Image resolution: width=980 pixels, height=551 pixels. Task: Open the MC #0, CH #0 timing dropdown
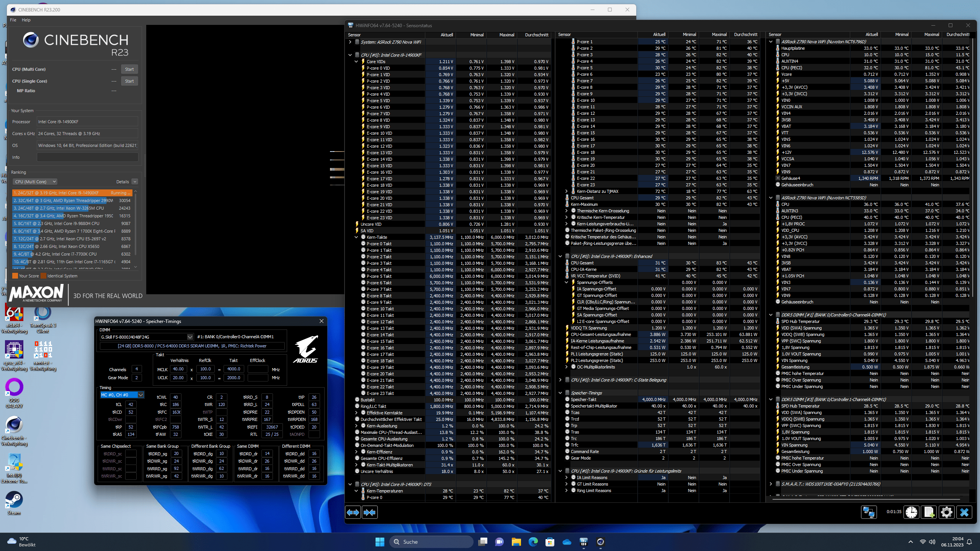pos(122,395)
